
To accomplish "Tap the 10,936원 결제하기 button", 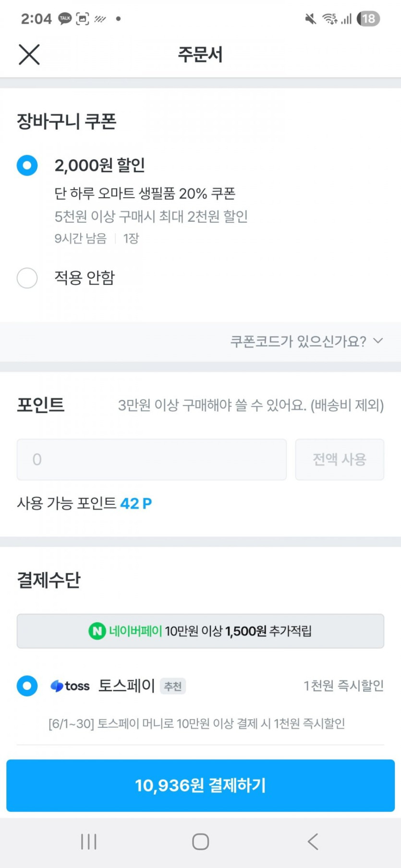I will (200, 785).
